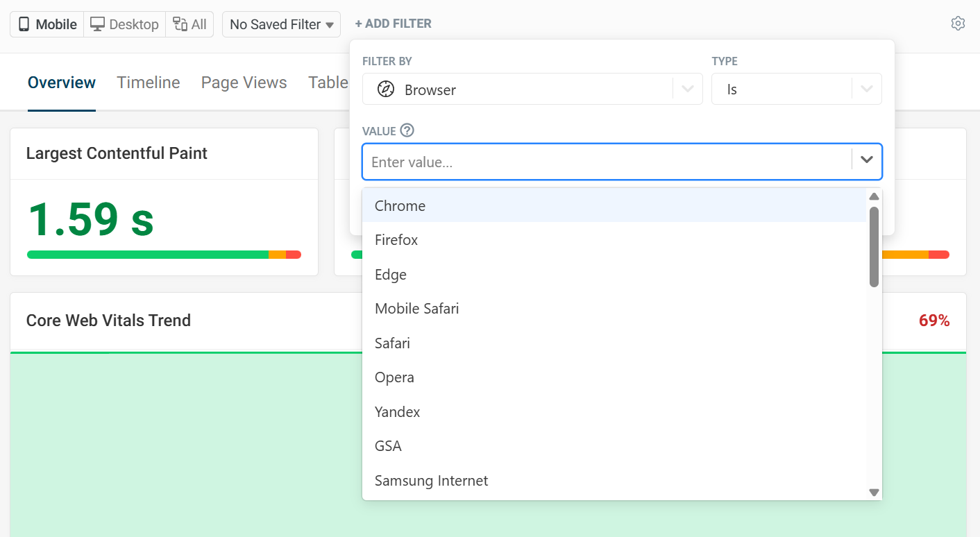Click the browser compass icon in Filter By field

[x=386, y=89]
